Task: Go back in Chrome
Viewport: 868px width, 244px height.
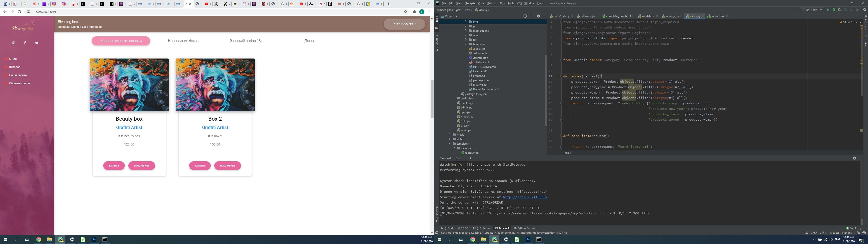Action: pyautogui.click(x=5, y=12)
